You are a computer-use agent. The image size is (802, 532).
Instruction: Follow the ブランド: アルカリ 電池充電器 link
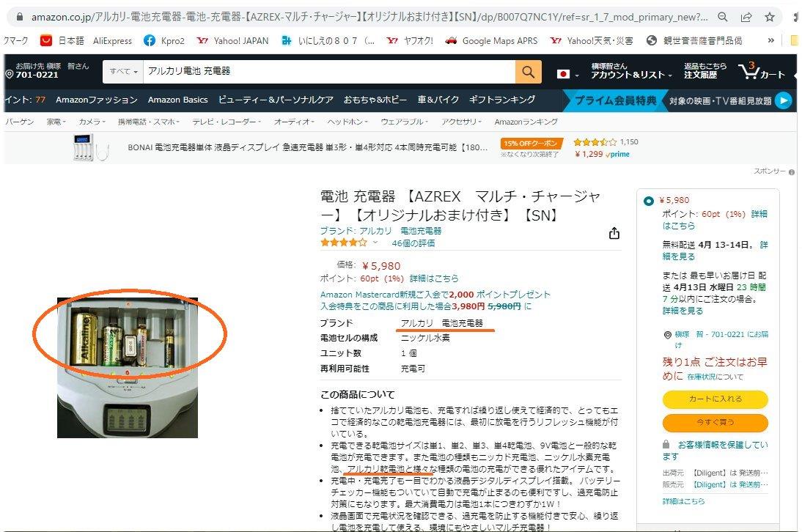380,231
